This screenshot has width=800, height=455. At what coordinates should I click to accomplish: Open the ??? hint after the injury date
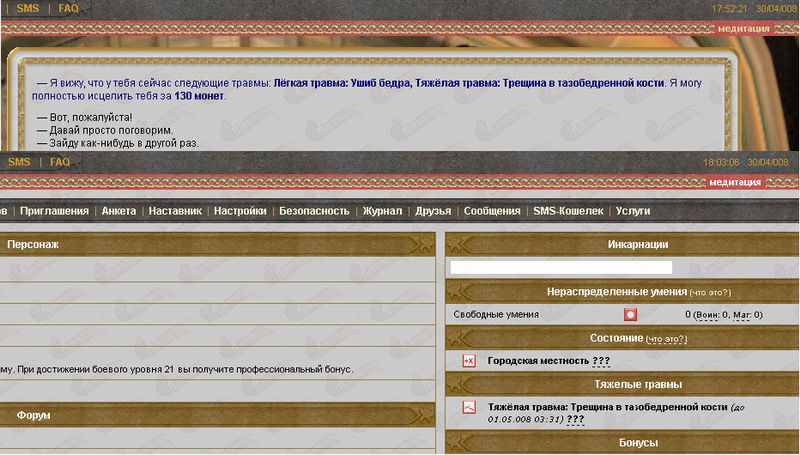[575, 420]
